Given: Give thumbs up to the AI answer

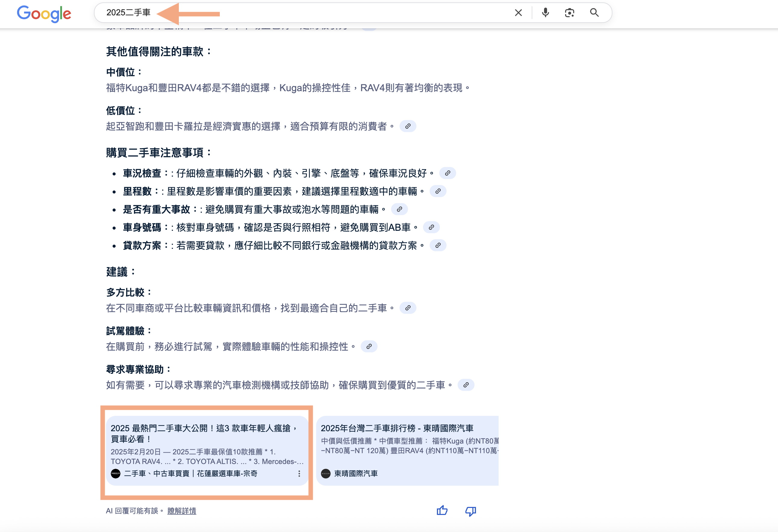Looking at the screenshot, I should [442, 511].
